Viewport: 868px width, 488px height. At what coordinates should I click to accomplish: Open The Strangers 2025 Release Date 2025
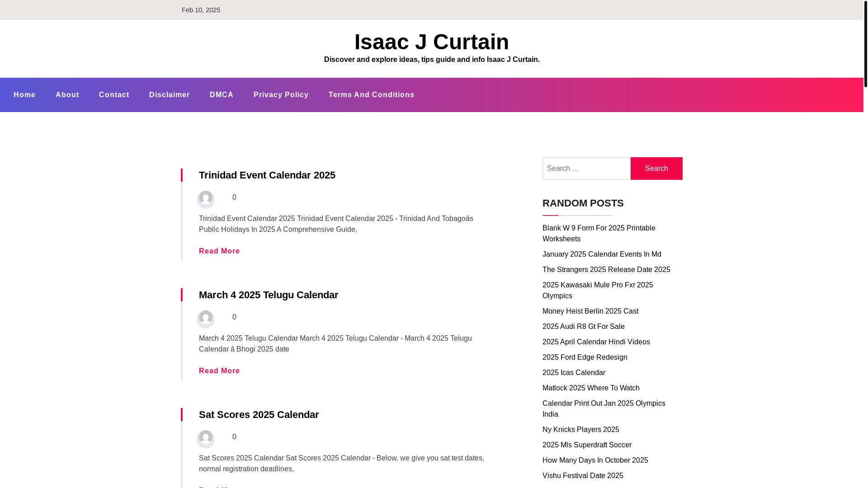pyautogui.click(x=606, y=270)
